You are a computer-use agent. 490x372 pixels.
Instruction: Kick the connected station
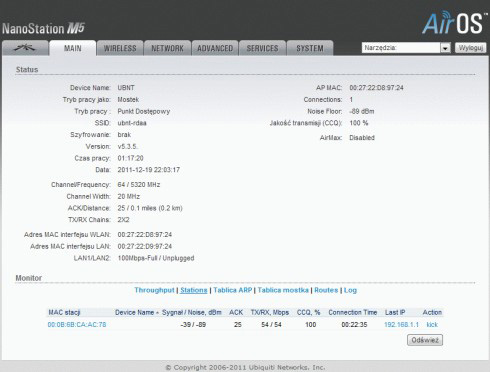click(x=432, y=324)
